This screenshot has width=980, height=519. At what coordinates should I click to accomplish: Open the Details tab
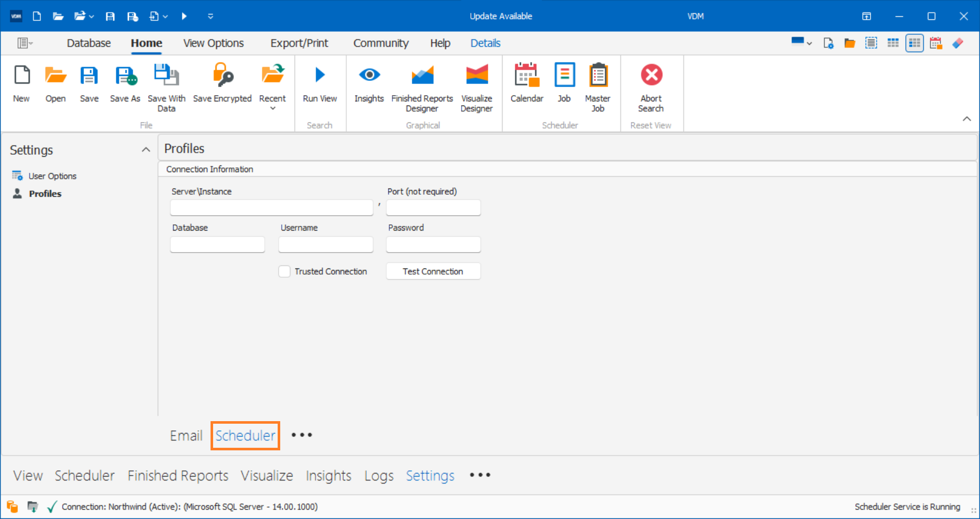(x=485, y=43)
